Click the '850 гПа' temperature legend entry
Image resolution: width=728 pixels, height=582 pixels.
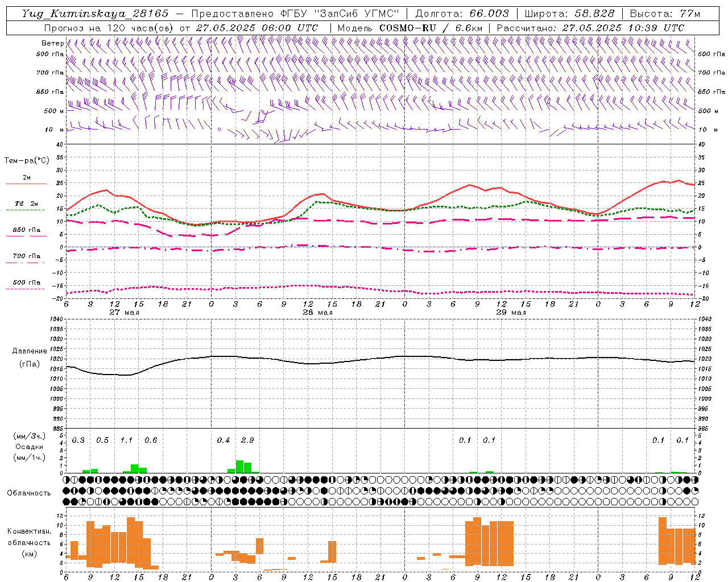(x=27, y=230)
